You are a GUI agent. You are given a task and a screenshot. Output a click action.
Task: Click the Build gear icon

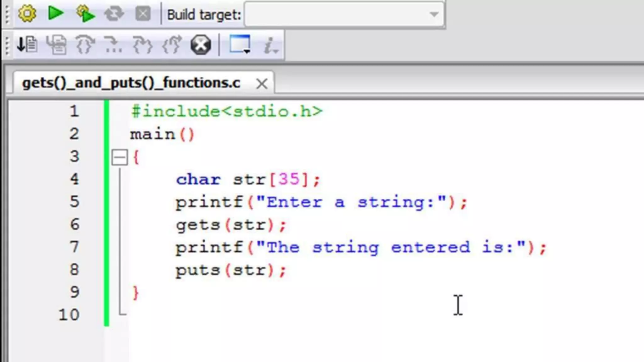coord(27,14)
